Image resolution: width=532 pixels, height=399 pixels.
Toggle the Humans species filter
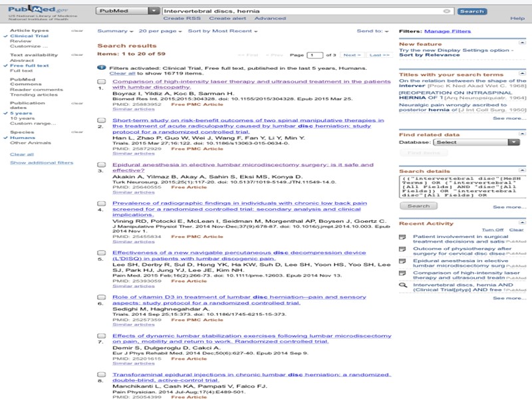click(23, 138)
